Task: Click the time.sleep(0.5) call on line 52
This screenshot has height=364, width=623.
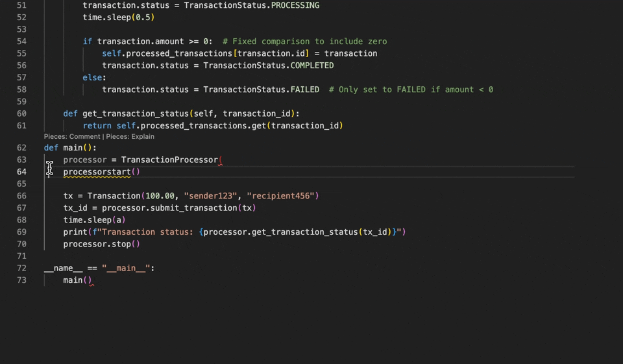Action: click(x=118, y=18)
